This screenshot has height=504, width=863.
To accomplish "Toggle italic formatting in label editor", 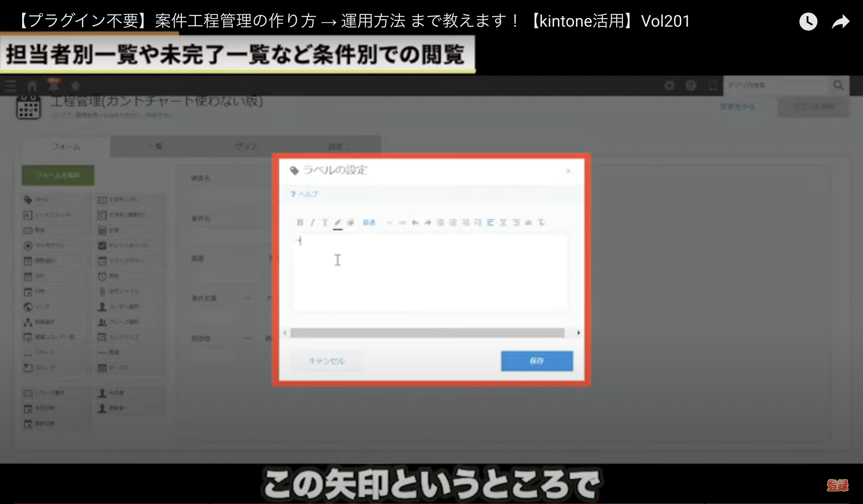I will [x=312, y=223].
